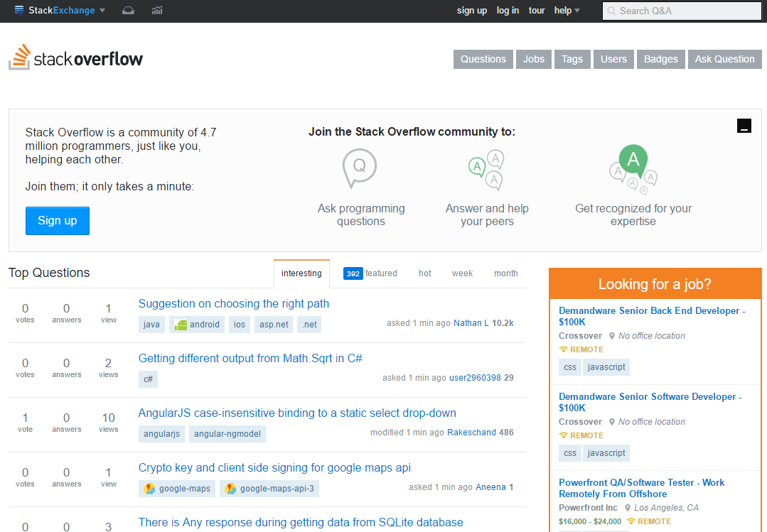Click css tag under Senior Software Developer job
Viewport: 767px width, 532px height.
[570, 453]
